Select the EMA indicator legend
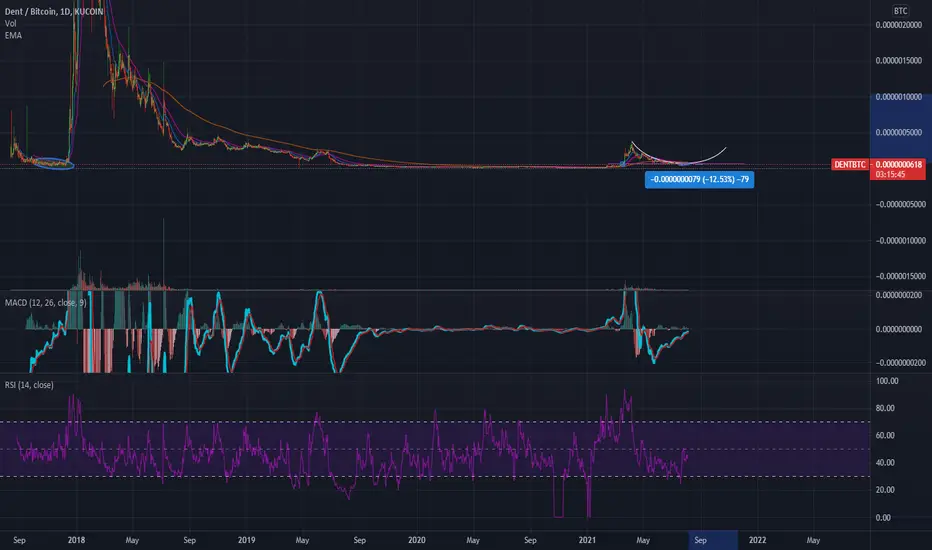932x550 pixels. tap(13, 35)
